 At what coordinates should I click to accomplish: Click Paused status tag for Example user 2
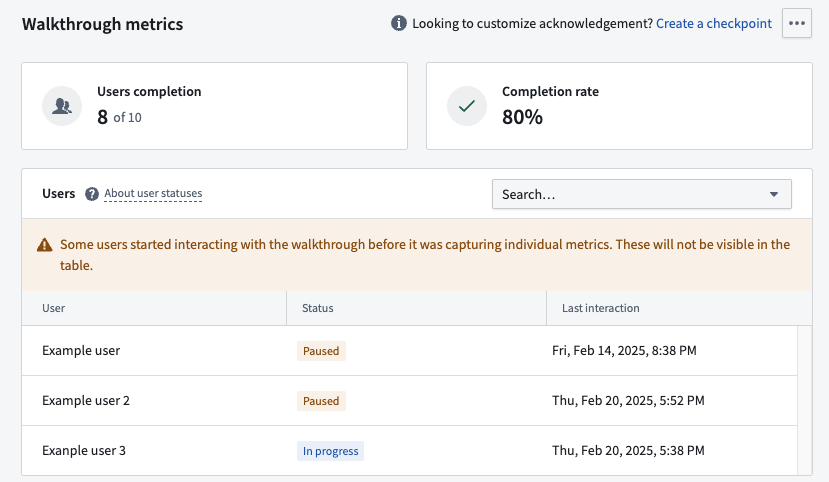(x=321, y=401)
